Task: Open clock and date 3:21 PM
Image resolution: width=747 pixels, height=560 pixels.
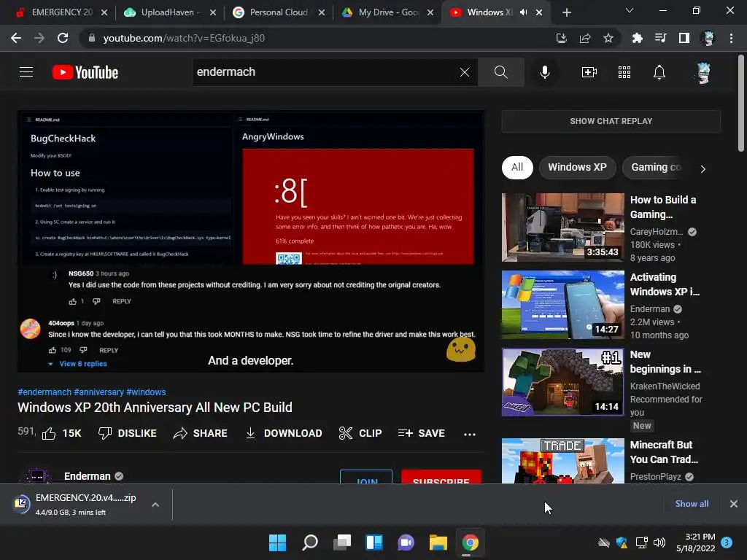Action: (x=695, y=542)
